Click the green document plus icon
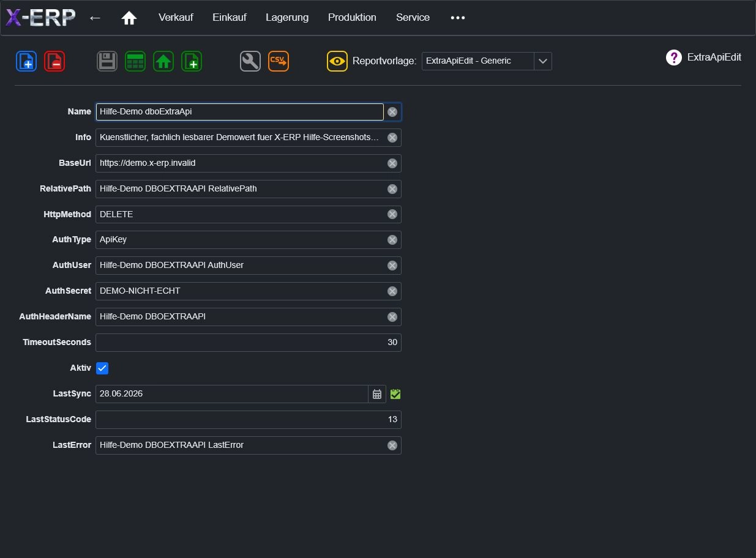 tap(192, 61)
